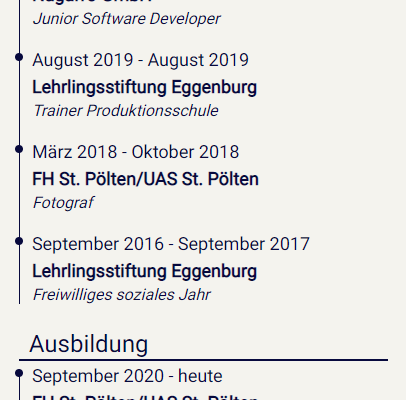Click the partially visible company name at top
Viewport: 406px width, 400px height.
(x=92, y=1)
